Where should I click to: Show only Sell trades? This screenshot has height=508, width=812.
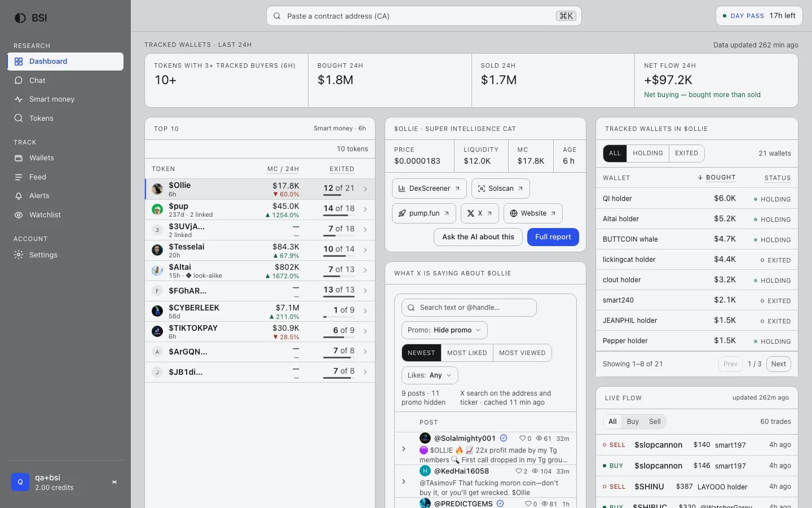pyautogui.click(x=655, y=422)
